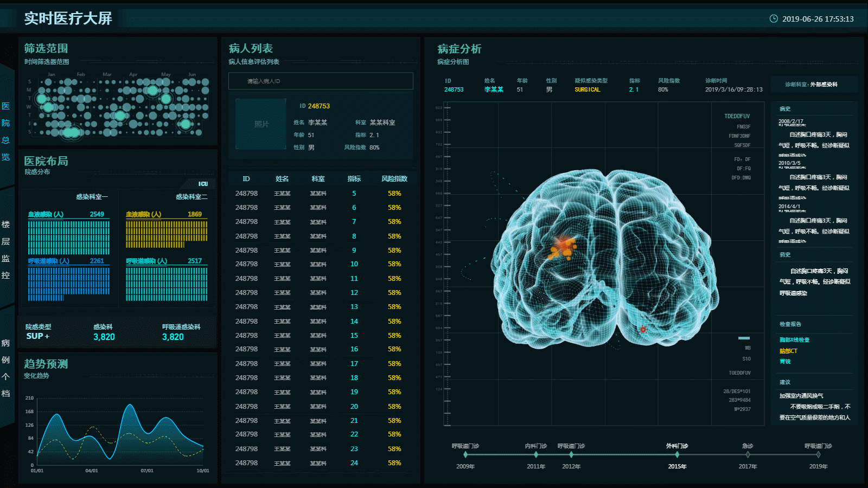
Task: Switch to the 病症分析 panel header
Action: [461, 49]
